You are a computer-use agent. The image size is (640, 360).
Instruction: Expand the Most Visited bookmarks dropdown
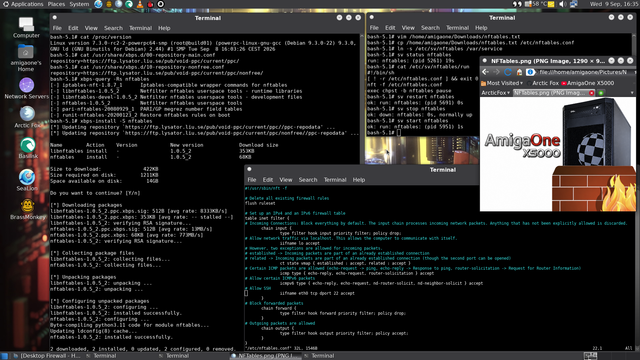(502, 83)
